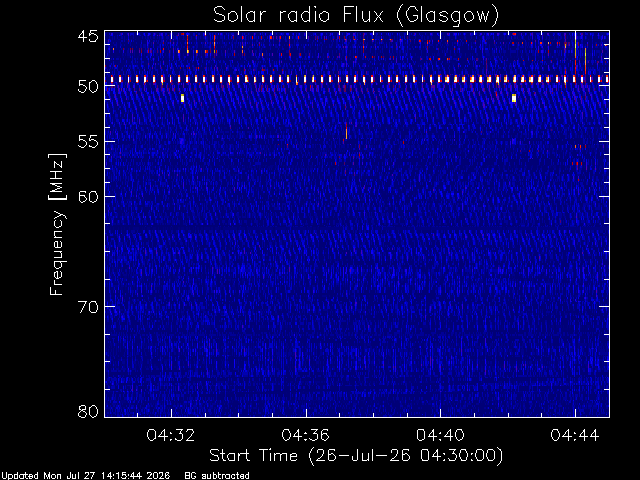Click the dotted white interference band below 50 MHz
The width and height of the screenshot is (640, 480).
click(357, 79)
